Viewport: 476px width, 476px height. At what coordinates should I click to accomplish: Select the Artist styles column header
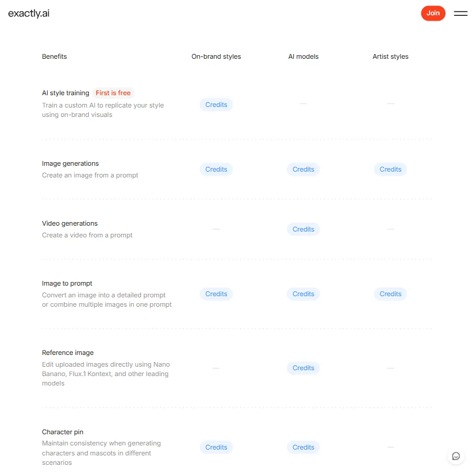(390, 56)
